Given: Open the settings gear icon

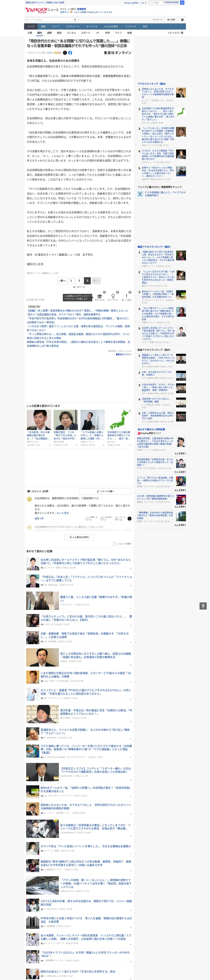Looking at the screenshot, I should click(x=182, y=20).
